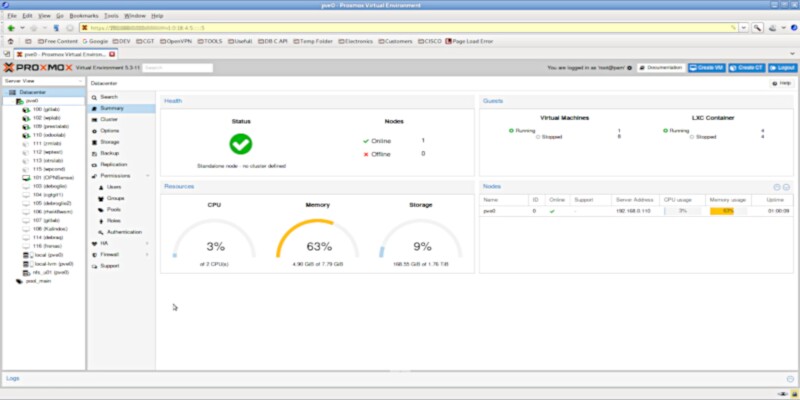Select container 110 in the tree
The width and height of the screenshot is (800, 400).
point(49,135)
